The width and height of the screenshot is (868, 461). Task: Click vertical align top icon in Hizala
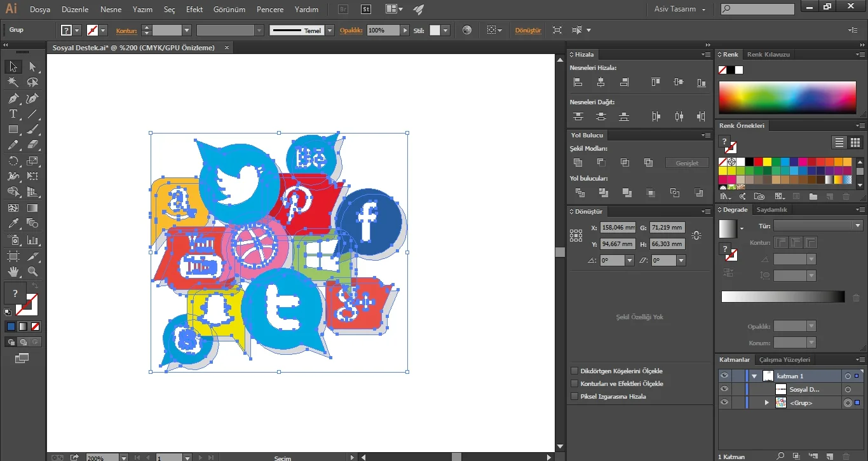coord(656,82)
